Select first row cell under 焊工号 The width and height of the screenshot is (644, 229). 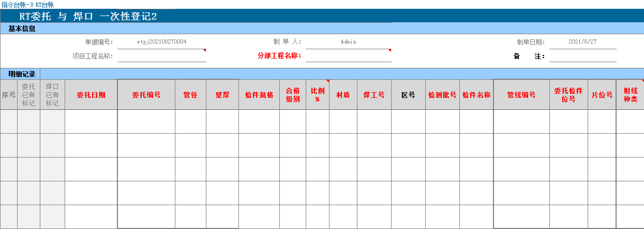click(x=374, y=121)
